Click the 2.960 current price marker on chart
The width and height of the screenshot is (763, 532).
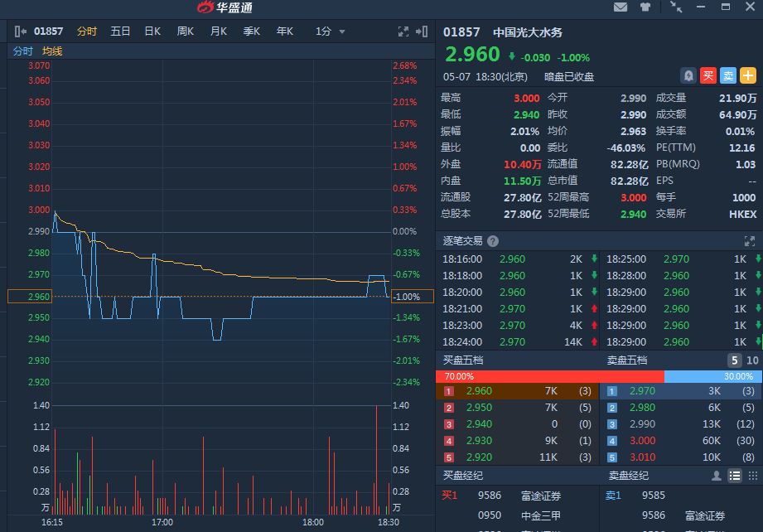point(30,297)
